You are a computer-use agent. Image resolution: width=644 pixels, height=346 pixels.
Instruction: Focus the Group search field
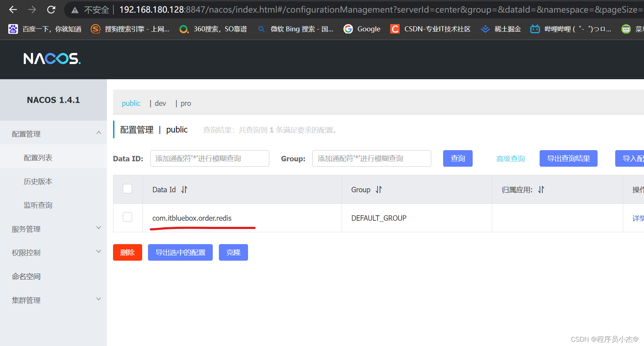(x=372, y=158)
